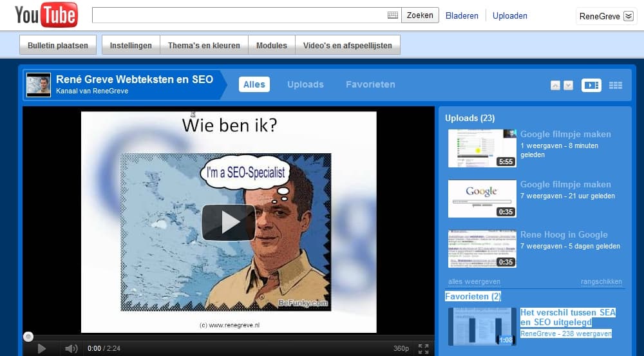
Task: Click Google filmpje maken title, 21 uur geleden
Action: click(x=565, y=184)
